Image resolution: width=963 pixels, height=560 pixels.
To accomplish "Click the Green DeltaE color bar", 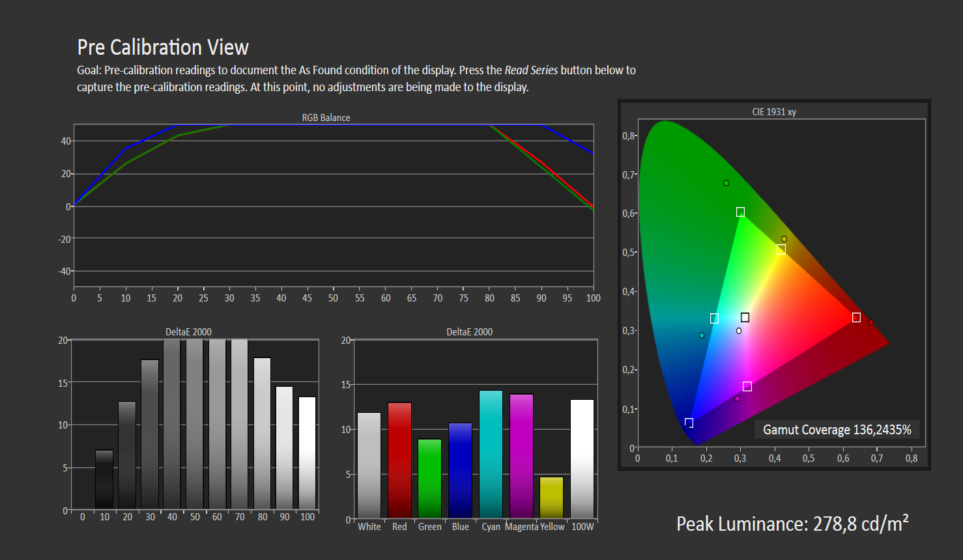I will click(430, 479).
